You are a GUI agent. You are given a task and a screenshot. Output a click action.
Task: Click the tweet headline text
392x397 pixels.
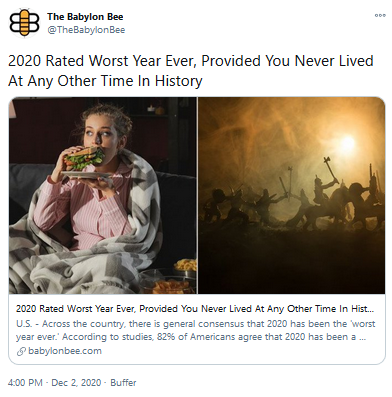coord(191,71)
